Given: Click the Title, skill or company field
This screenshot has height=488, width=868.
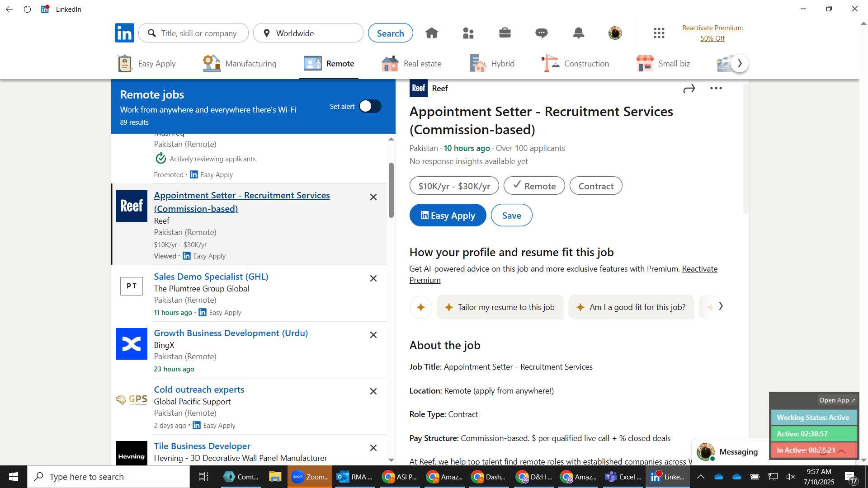Looking at the screenshot, I should 193,33.
